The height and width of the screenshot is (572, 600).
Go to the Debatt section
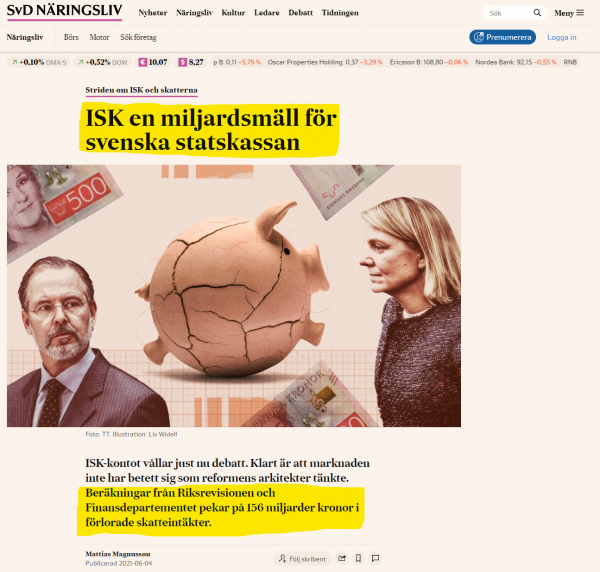tap(300, 13)
